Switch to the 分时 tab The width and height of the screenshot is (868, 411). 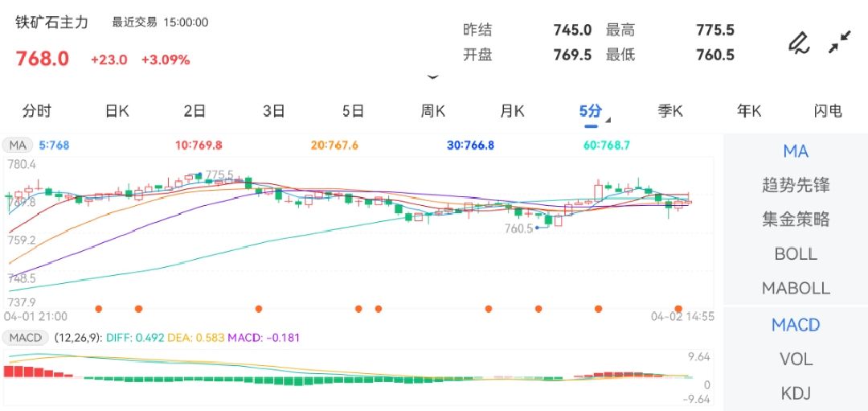pos(36,112)
